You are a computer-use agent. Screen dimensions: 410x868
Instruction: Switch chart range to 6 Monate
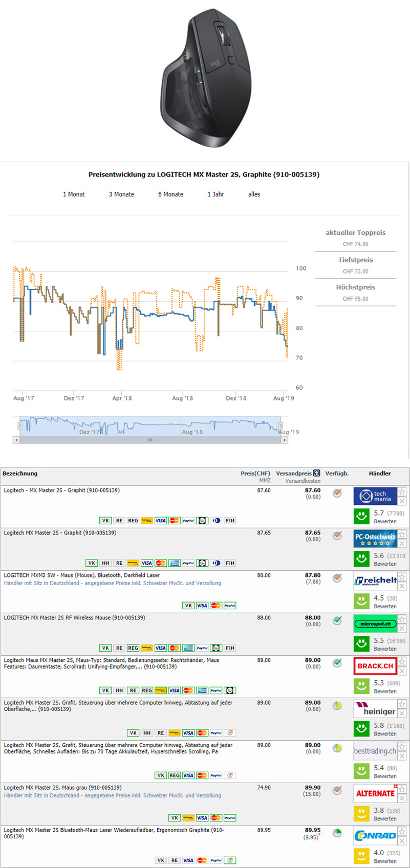170,194
